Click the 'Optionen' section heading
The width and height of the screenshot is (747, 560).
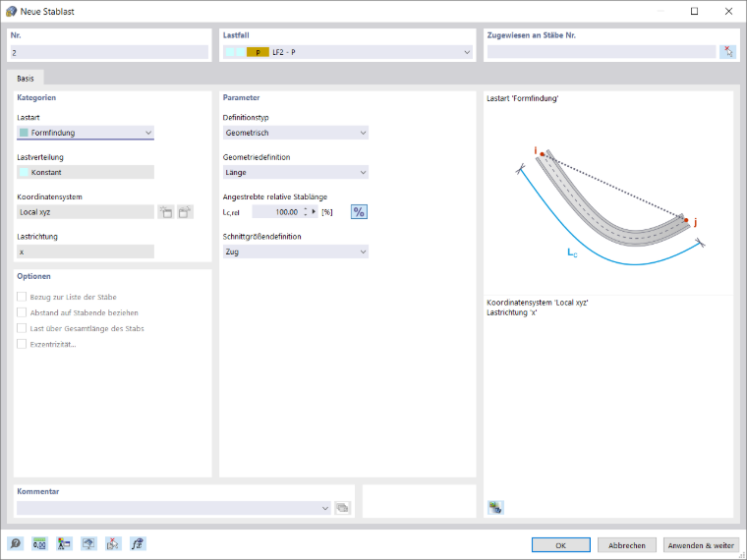click(33, 276)
